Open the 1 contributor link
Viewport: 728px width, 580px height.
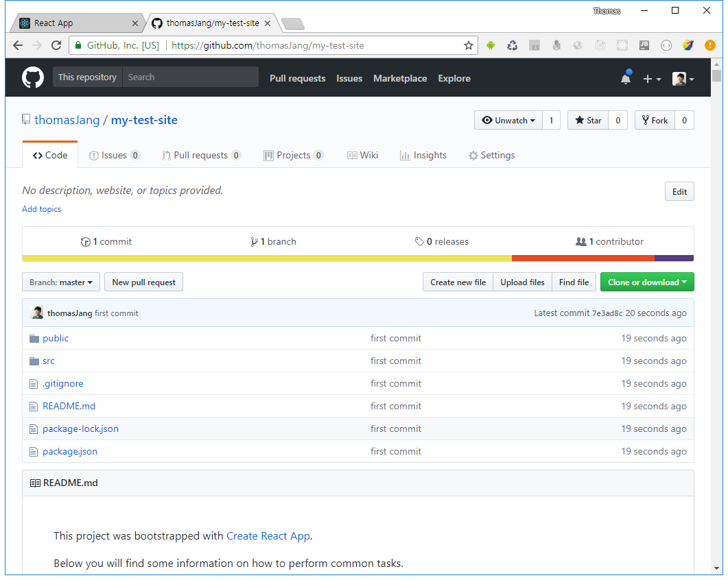click(609, 242)
